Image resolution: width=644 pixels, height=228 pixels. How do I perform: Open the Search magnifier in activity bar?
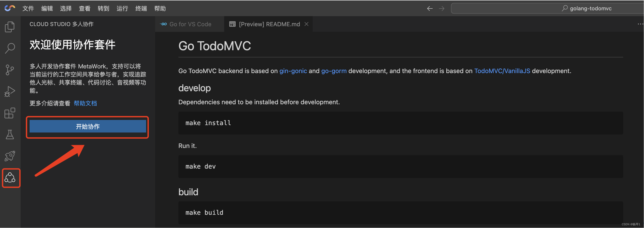coord(10,48)
